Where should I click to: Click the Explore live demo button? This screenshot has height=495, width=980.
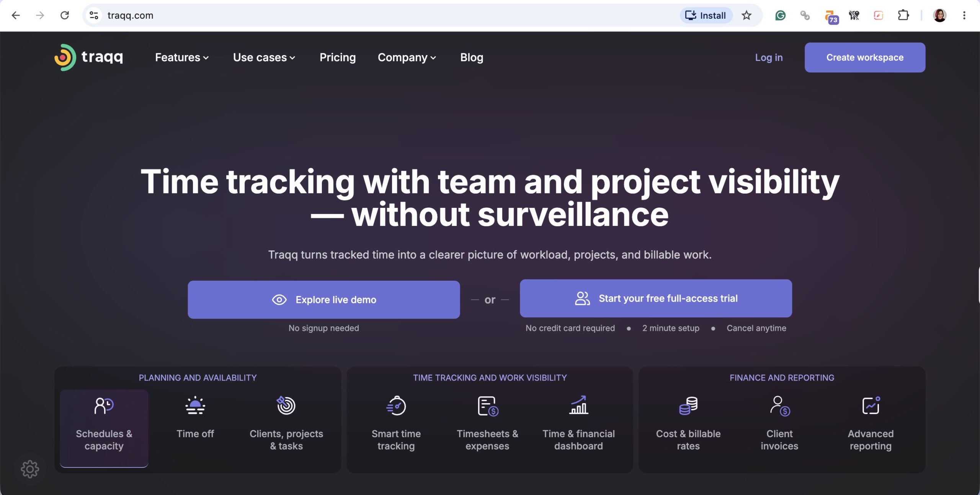(324, 299)
